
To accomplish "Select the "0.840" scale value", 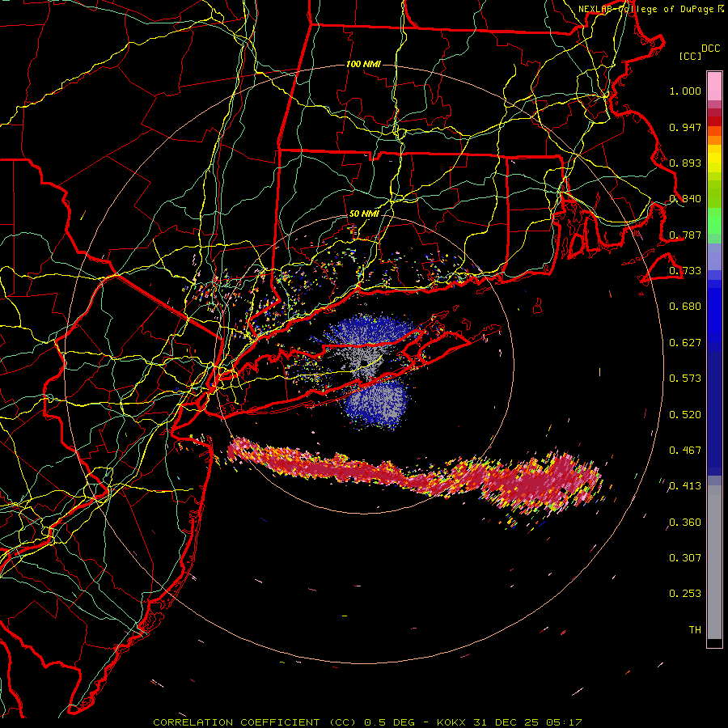I will [x=685, y=199].
